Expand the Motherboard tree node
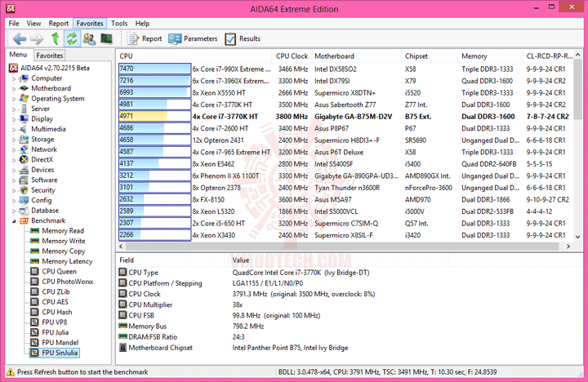The width and height of the screenshot is (588, 382). click(x=14, y=89)
